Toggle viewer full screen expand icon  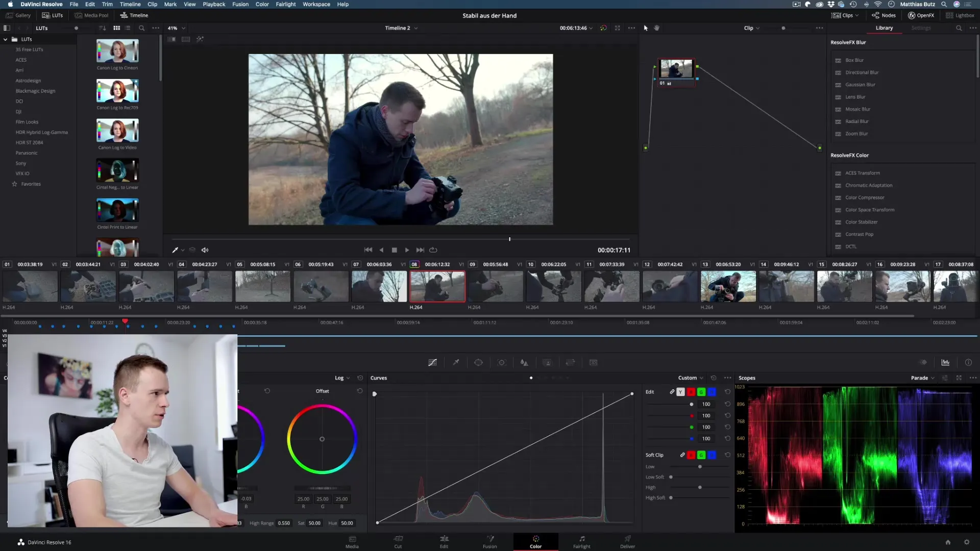click(617, 28)
